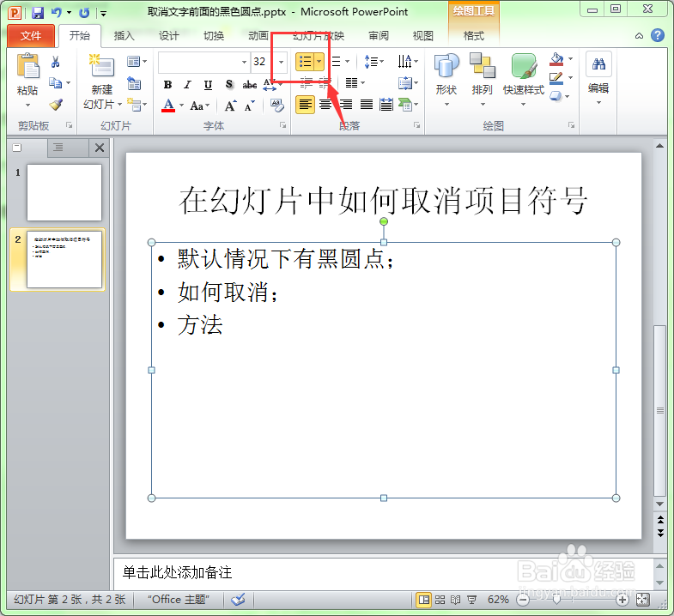Apply strikethrough abc formatting

[250, 85]
